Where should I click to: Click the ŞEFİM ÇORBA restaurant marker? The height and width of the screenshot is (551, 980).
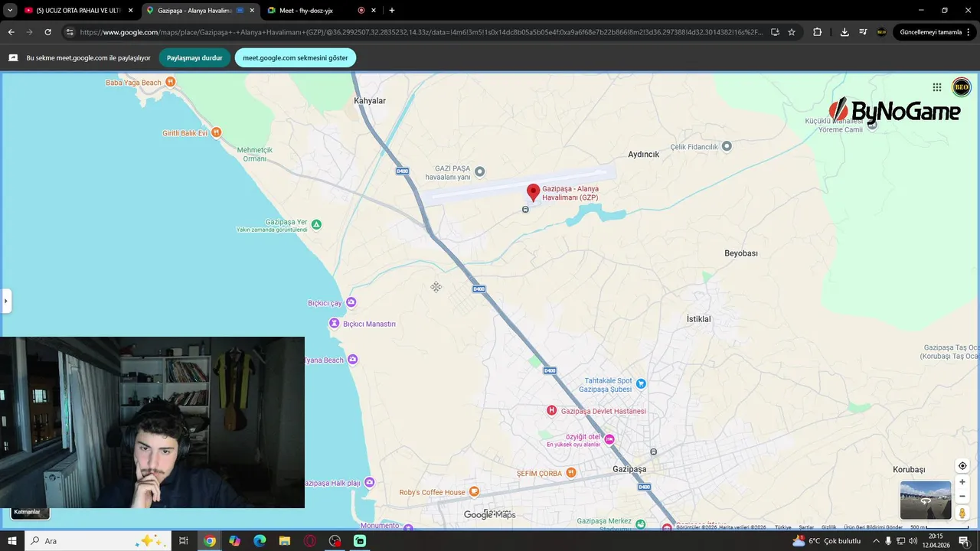click(570, 473)
